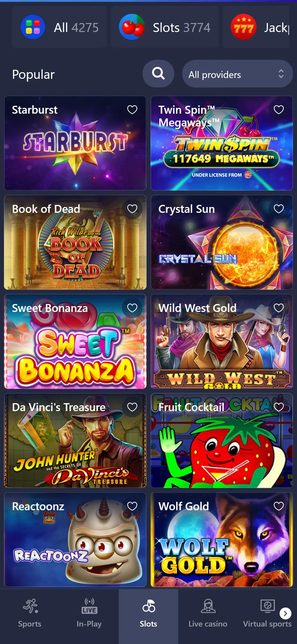297x644 pixels.
Task: Tap the cherries Slots category icon
Action: tap(132, 27)
